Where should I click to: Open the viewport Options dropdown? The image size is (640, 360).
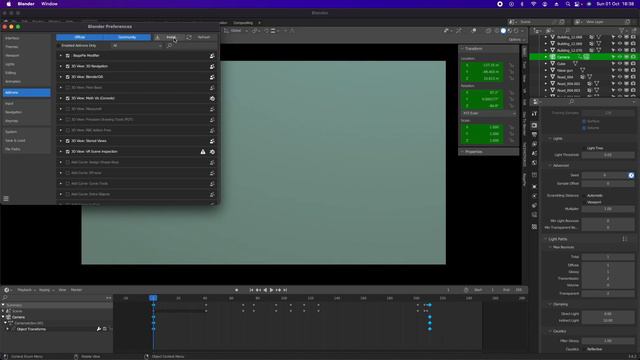pyautogui.click(x=516, y=40)
